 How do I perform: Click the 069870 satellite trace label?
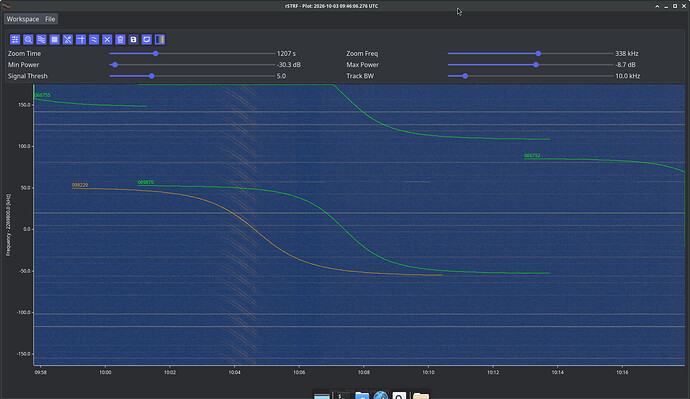pyautogui.click(x=146, y=182)
